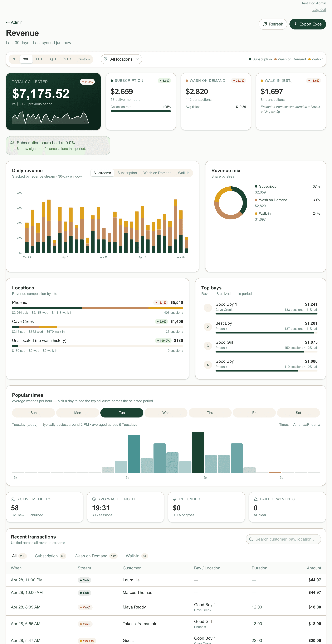The width and height of the screenshot is (332, 644).
Task: Click the Sub tag in Laura Hall row
Action: point(84,580)
